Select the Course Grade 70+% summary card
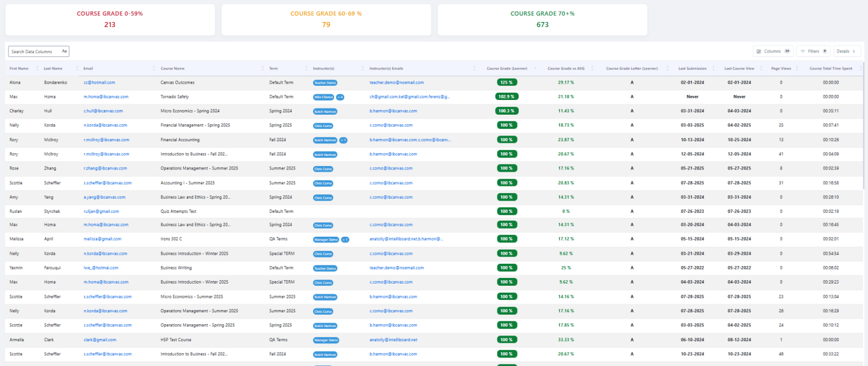 click(x=542, y=20)
